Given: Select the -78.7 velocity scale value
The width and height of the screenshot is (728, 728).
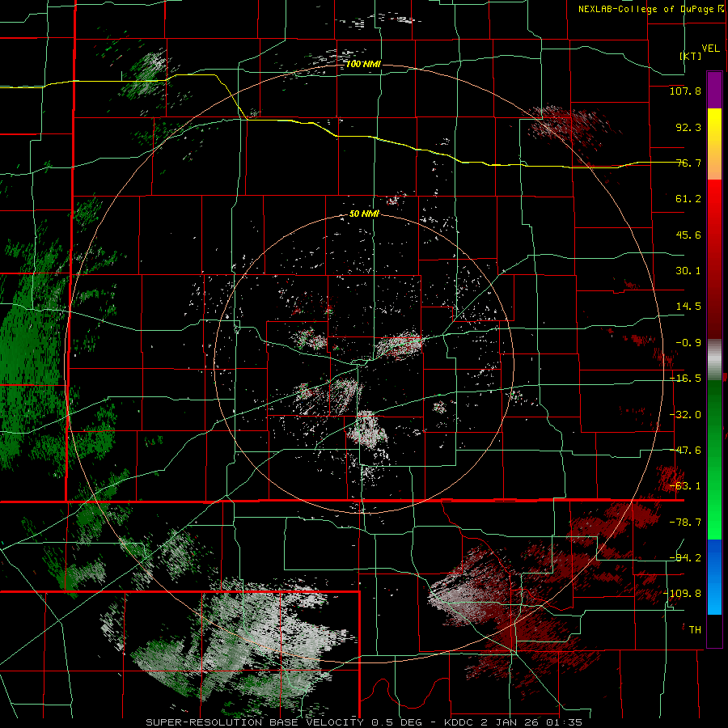Looking at the screenshot, I should click(x=685, y=523).
